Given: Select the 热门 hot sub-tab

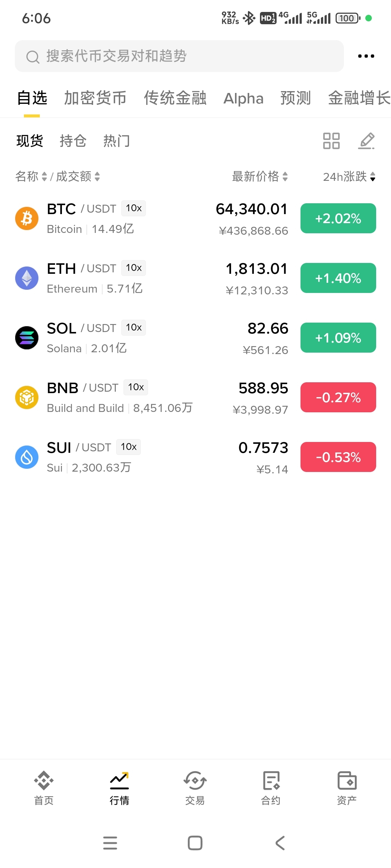Looking at the screenshot, I should point(117,141).
